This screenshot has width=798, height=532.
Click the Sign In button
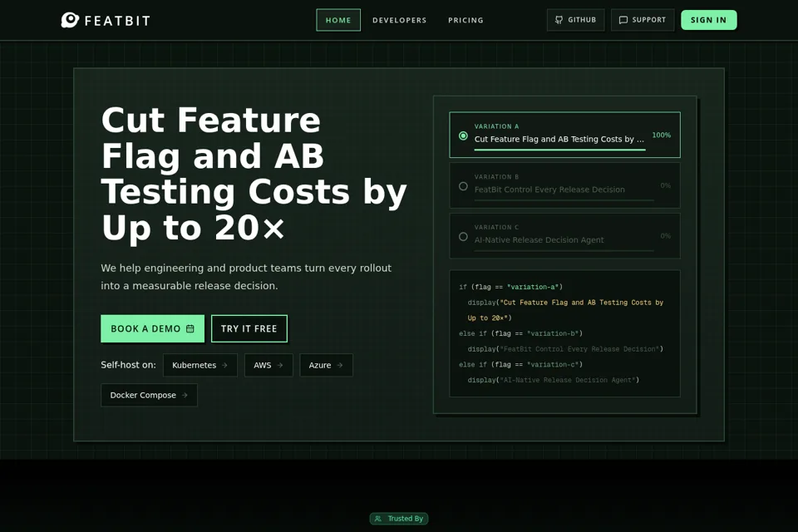pos(708,20)
